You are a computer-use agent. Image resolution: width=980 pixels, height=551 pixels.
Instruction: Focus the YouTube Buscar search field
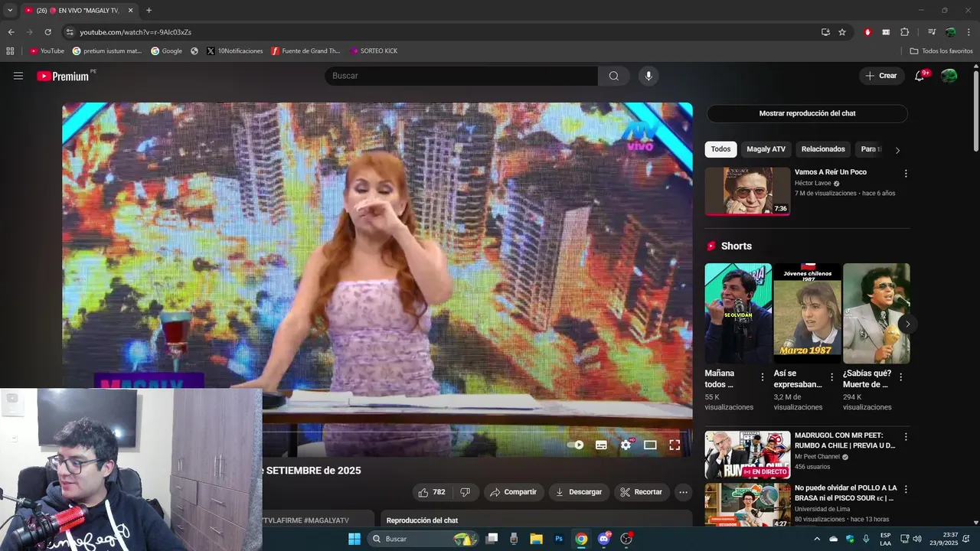[461, 76]
